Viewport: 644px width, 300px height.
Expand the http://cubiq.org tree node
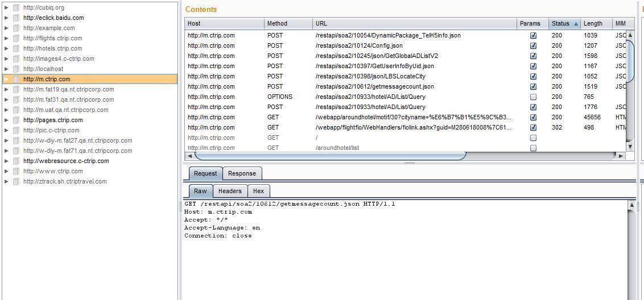point(6,7)
